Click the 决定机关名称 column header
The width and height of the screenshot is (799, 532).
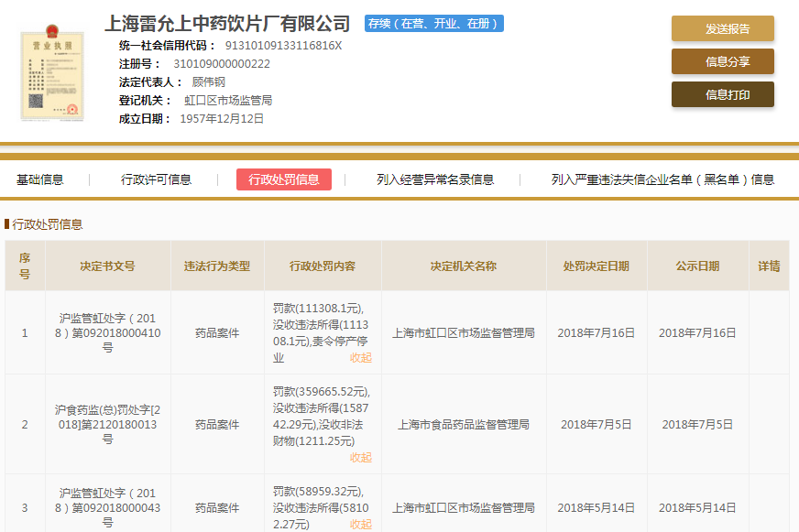[464, 266]
